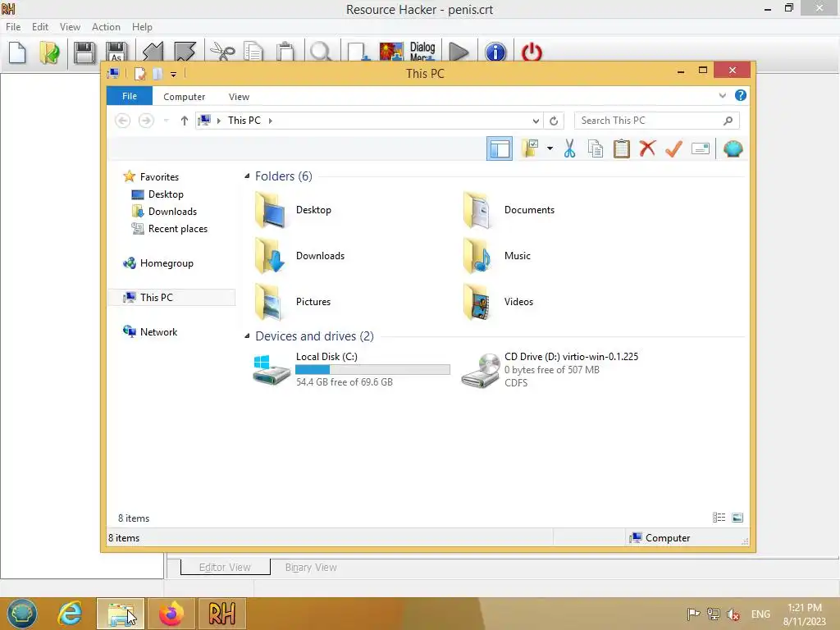Click quick access New folder icon in title bar
The height and width of the screenshot is (630, 840).
157,74
